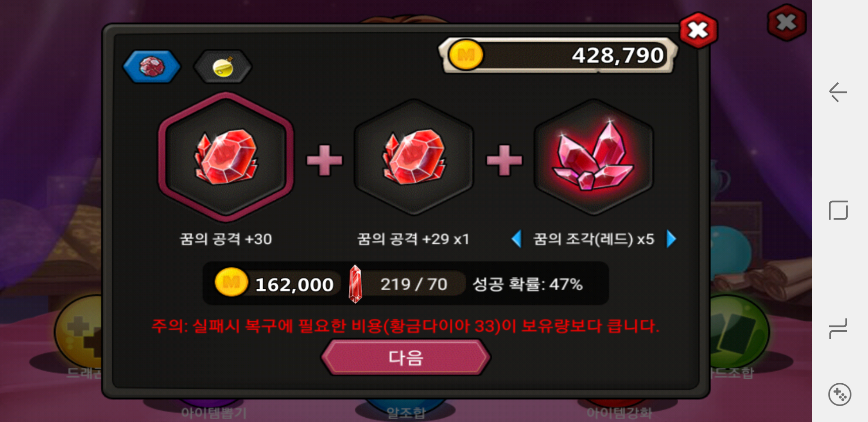
Task: Select previous fragment with left blue arrow
Action: coord(516,239)
